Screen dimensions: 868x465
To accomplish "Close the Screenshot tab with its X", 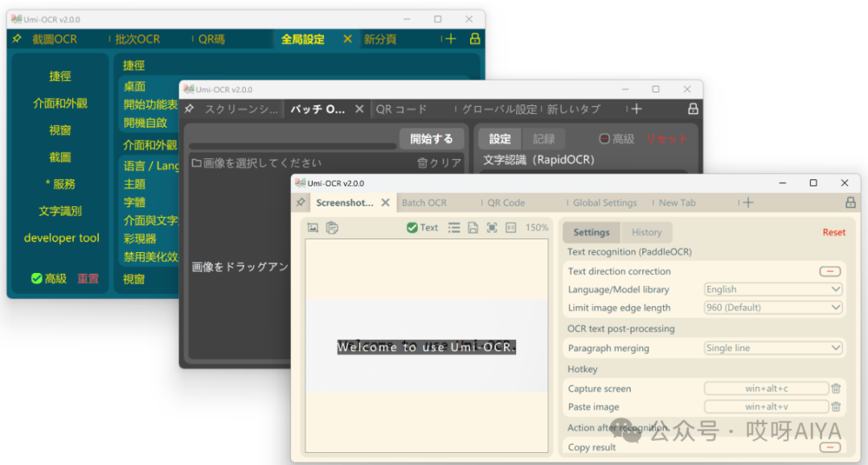I will [x=385, y=202].
